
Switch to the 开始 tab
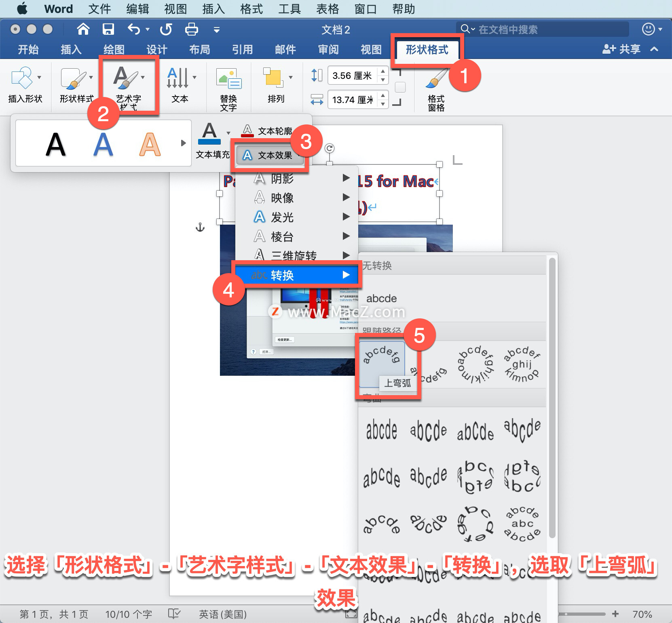coord(28,49)
